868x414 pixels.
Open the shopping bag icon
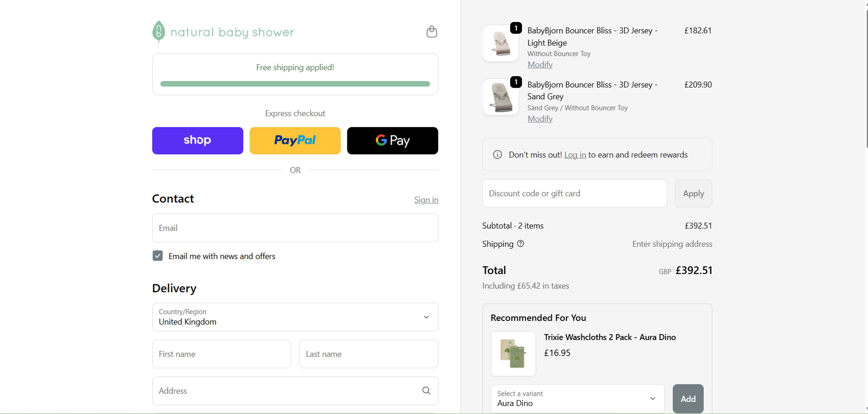coord(432,31)
